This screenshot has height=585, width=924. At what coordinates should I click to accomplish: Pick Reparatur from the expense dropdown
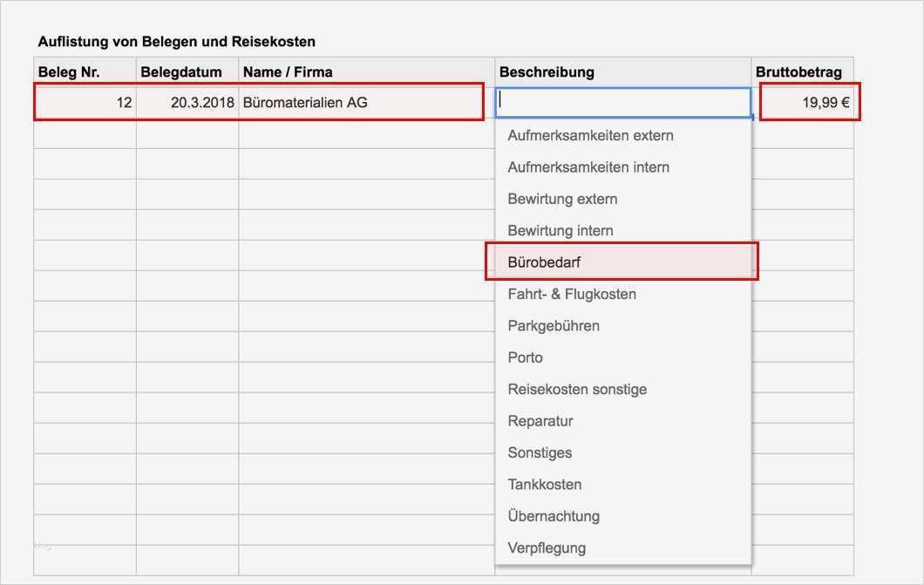tap(540, 420)
